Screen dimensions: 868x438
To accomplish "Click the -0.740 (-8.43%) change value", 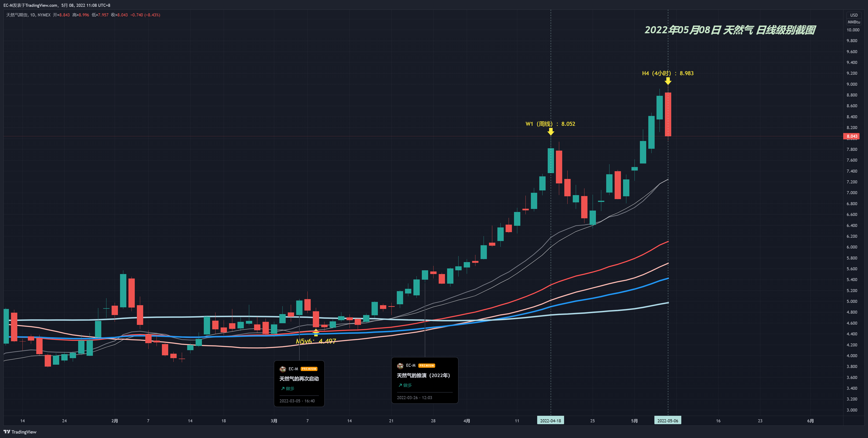I will click(145, 15).
